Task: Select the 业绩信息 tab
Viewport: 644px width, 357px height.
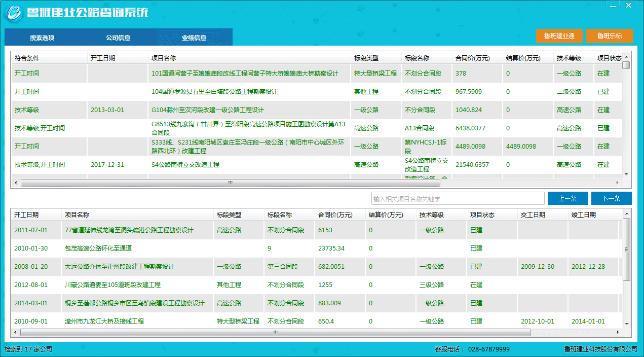Action: point(194,38)
